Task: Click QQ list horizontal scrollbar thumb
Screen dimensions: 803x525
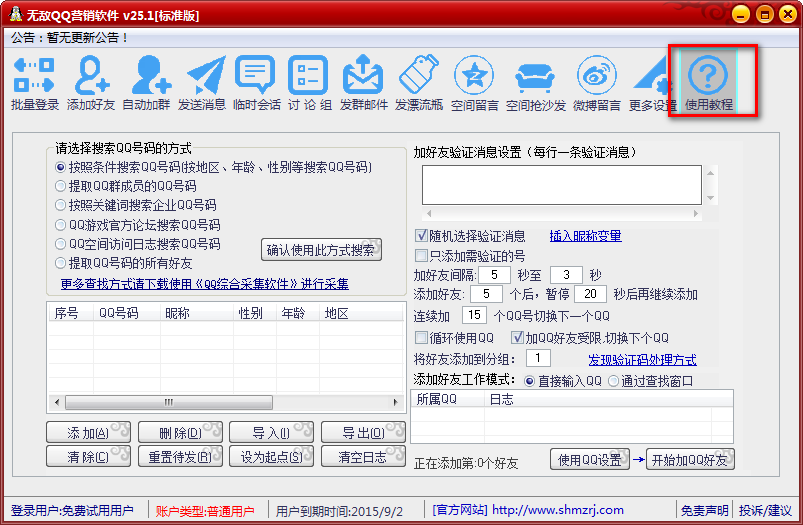Action: click(x=169, y=402)
